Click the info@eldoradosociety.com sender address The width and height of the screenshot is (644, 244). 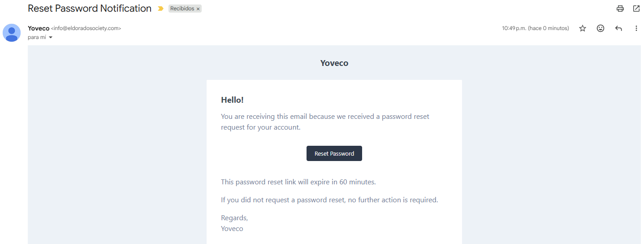[x=86, y=28]
